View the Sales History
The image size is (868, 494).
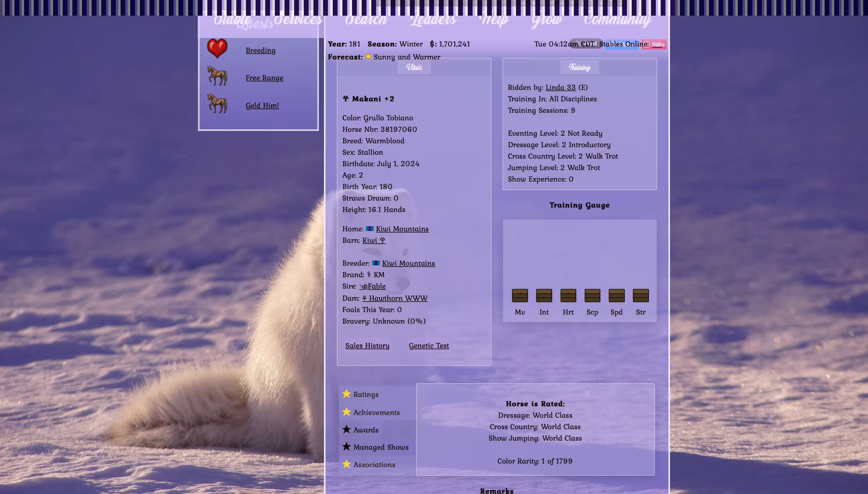point(367,345)
